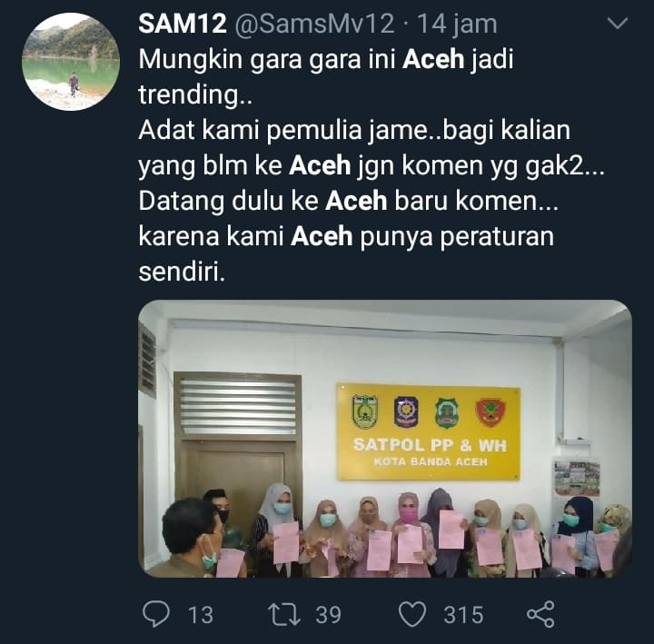Open the 14 jam timestamp link
This screenshot has width=654, height=644.
[x=457, y=25]
